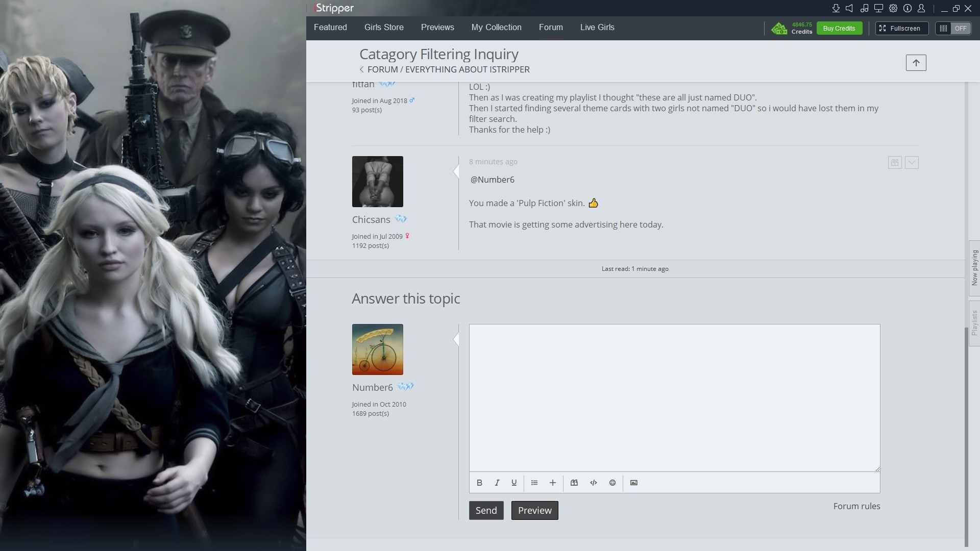Insert a quote block in the reply
The width and height of the screenshot is (980, 551).
[574, 483]
